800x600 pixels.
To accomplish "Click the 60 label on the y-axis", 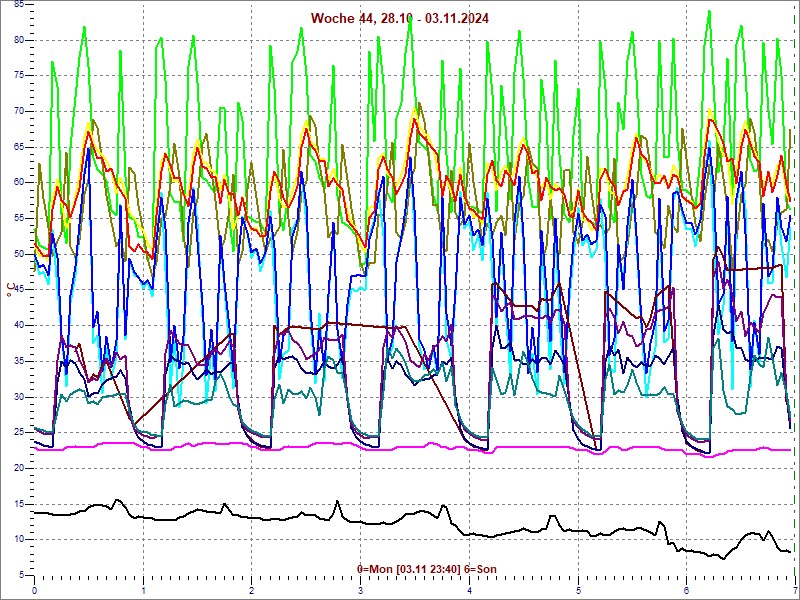I will point(19,182).
